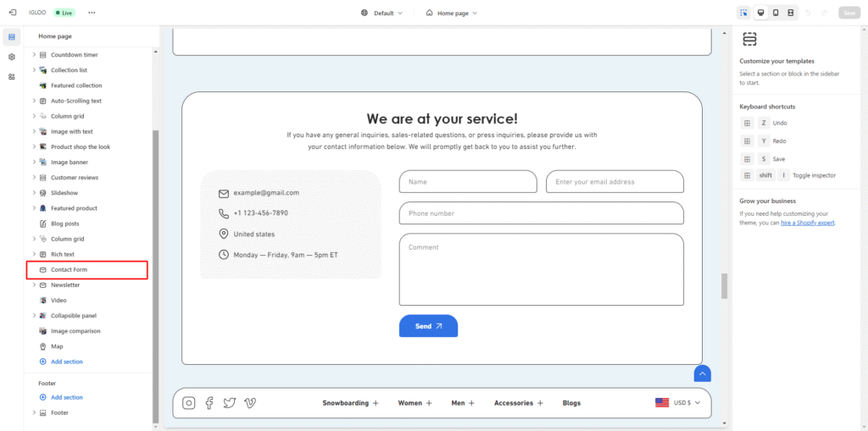This screenshot has width=868, height=431.
Task: Click Add section under the Footer group
Action: (x=66, y=397)
